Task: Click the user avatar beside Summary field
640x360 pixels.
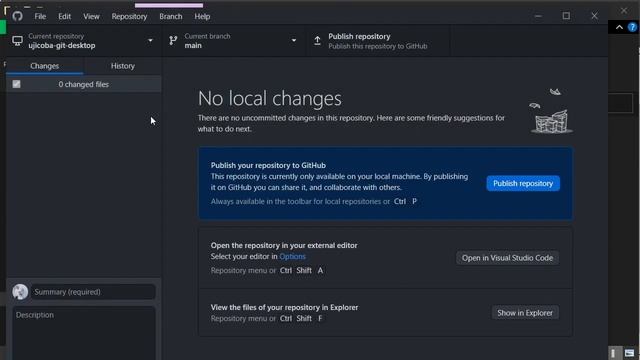Action: coord(20,292)
